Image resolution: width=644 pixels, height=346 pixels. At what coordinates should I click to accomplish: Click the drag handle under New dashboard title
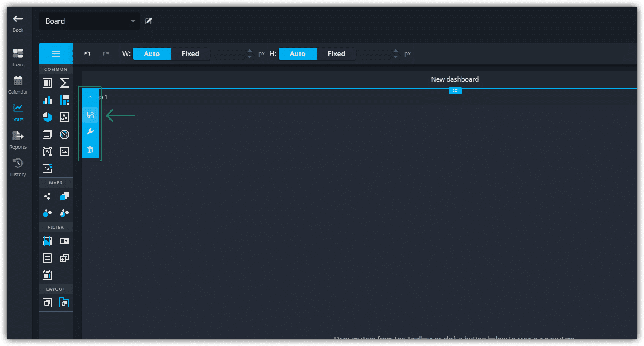pyautogui.click(x=455, y=91)
